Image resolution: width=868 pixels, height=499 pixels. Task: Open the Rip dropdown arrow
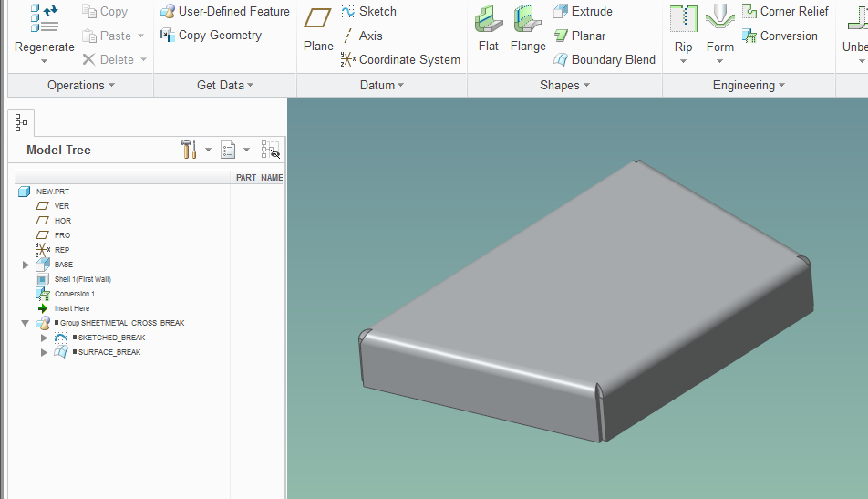coord(683,62)
